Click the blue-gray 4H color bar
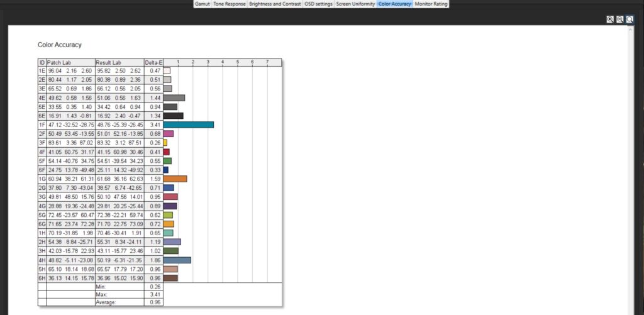This screenshot has height=315, width=644. coord(177,260)
